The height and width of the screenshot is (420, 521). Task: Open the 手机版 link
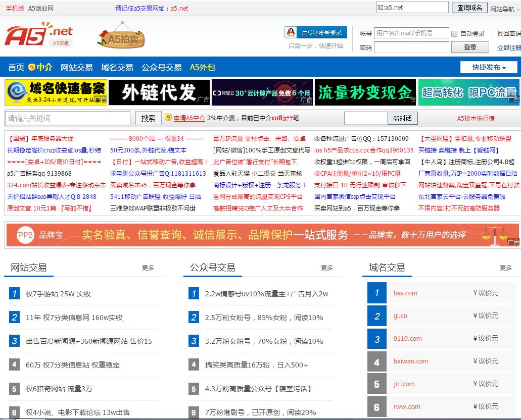[x=15, y=8]
